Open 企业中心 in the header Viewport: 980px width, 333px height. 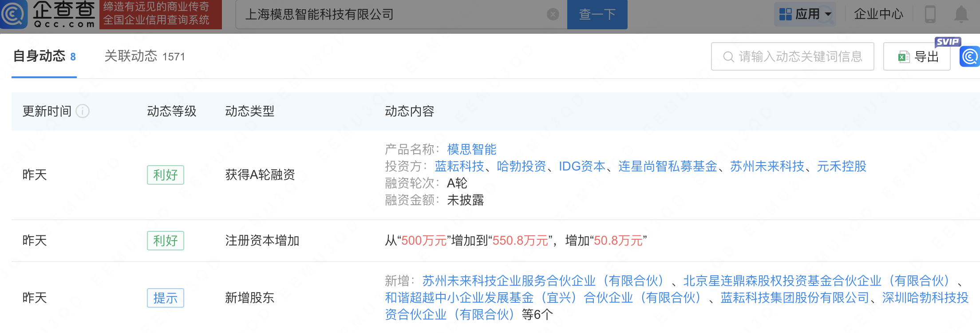[878, 14]
